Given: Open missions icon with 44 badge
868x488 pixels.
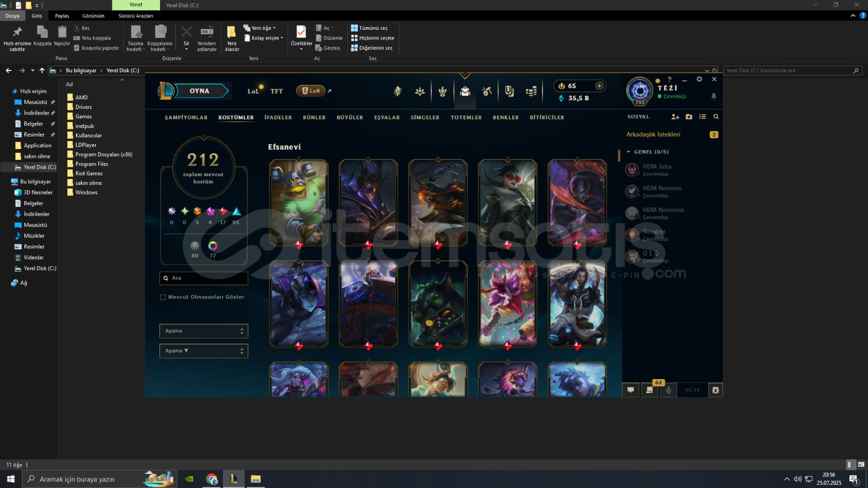Looking at the screenshot, I should 649,390.
